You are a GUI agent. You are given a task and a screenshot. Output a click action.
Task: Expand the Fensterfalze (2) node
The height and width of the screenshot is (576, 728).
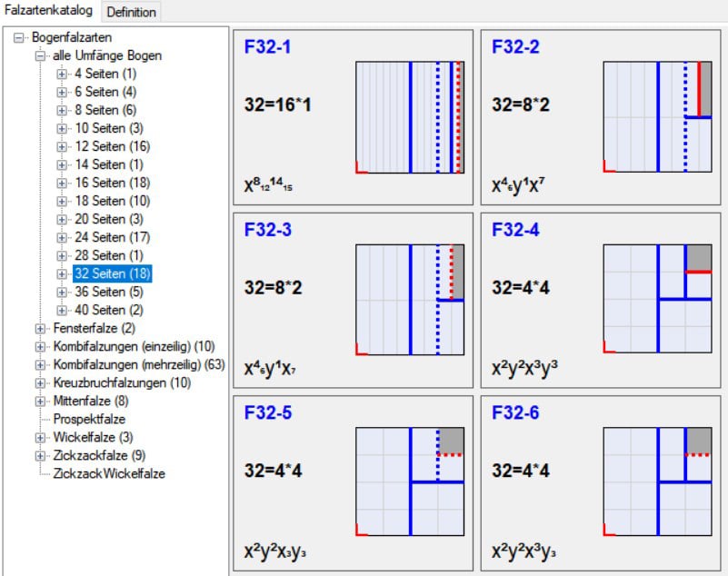click(x=40, y=328)
